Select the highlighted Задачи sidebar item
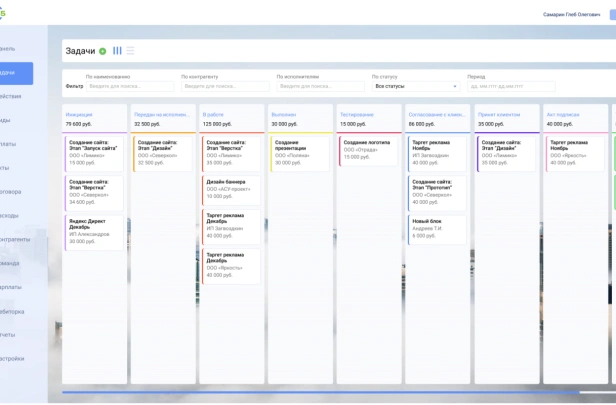The image size is (616, 405). pyautogui.click(x=16, y=73)
